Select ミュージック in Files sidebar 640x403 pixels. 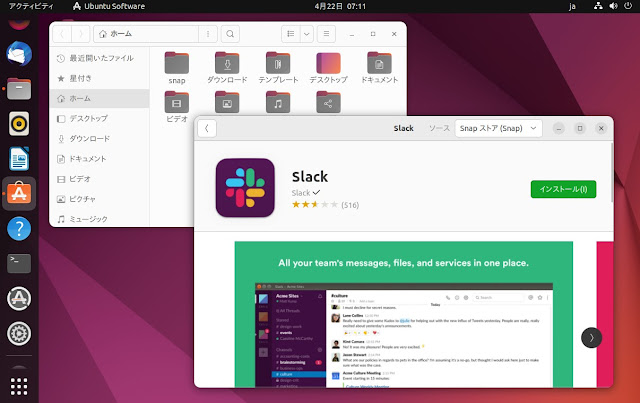[x=100, y=219]
